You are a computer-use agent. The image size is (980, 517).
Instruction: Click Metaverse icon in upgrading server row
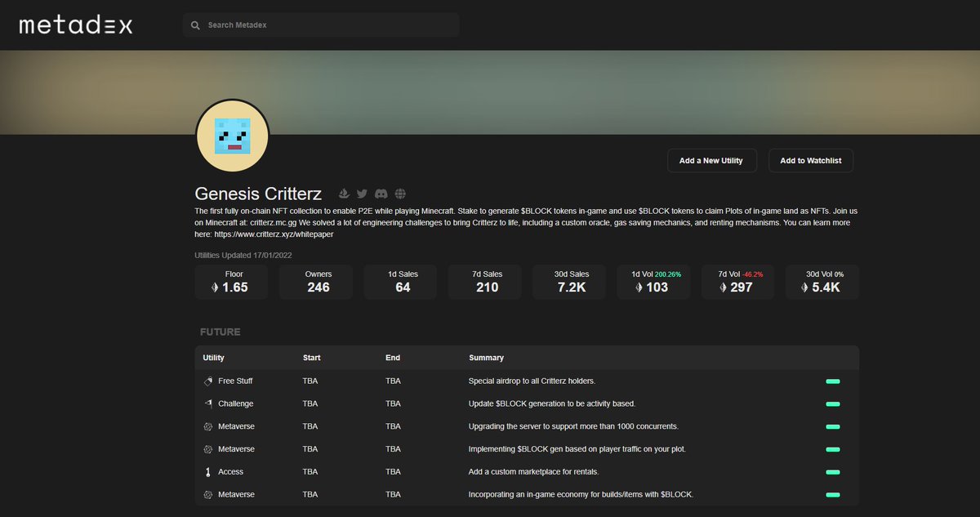tap(207, 426)
